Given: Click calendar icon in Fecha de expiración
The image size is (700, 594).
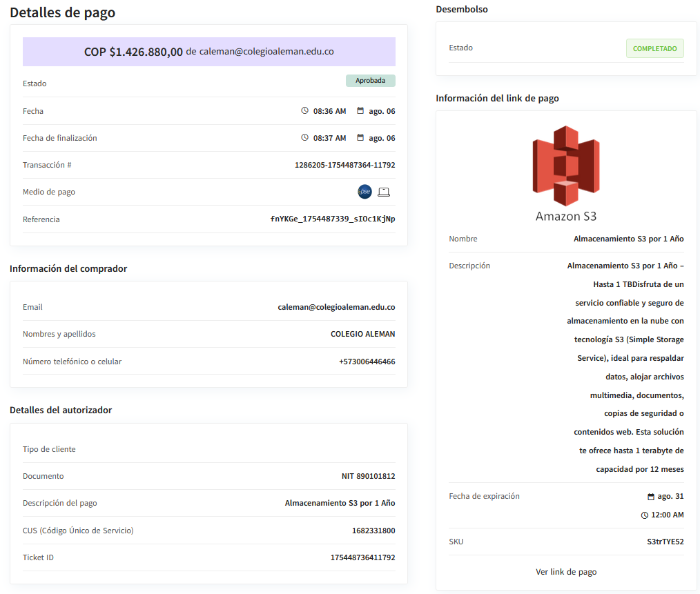Looking at the screenshot, I should pos(650,497).
